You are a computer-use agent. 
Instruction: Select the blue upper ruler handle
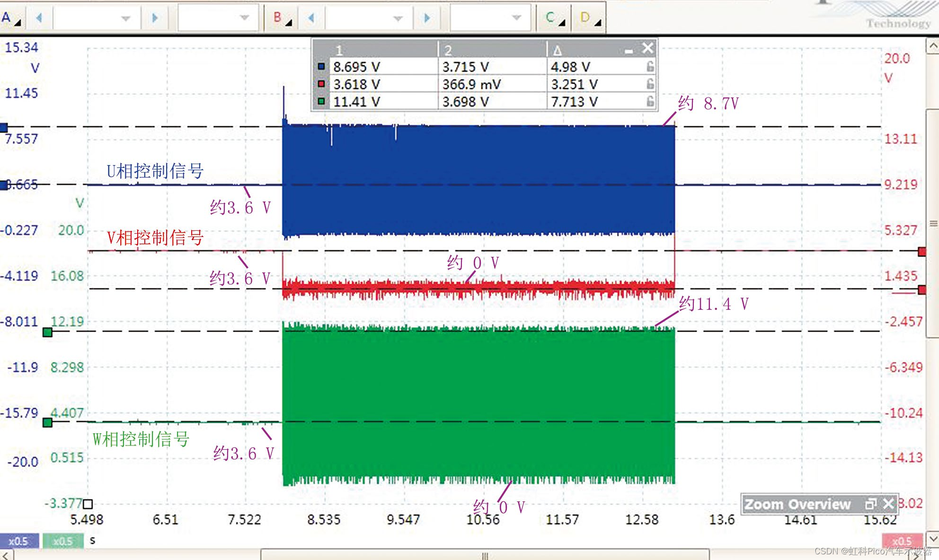click(4, 127)
